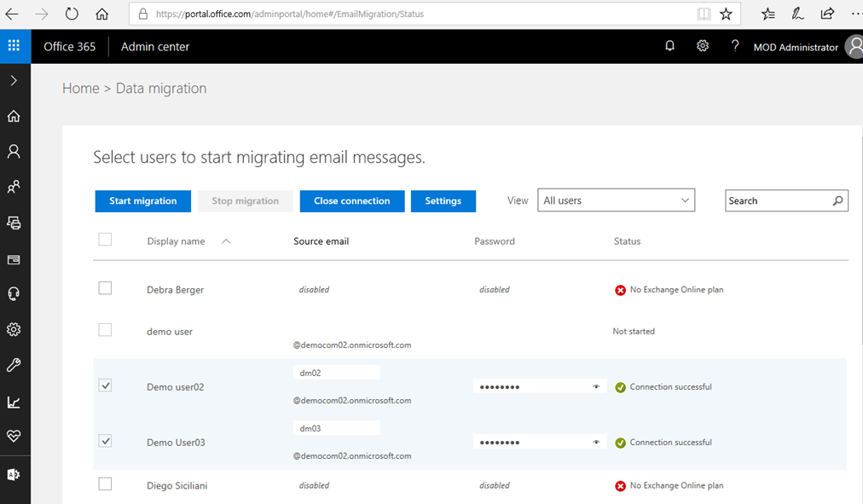Click the Close connection button
Image resolution: width=863 pixels, height=504 pixels.
[352, 201]
